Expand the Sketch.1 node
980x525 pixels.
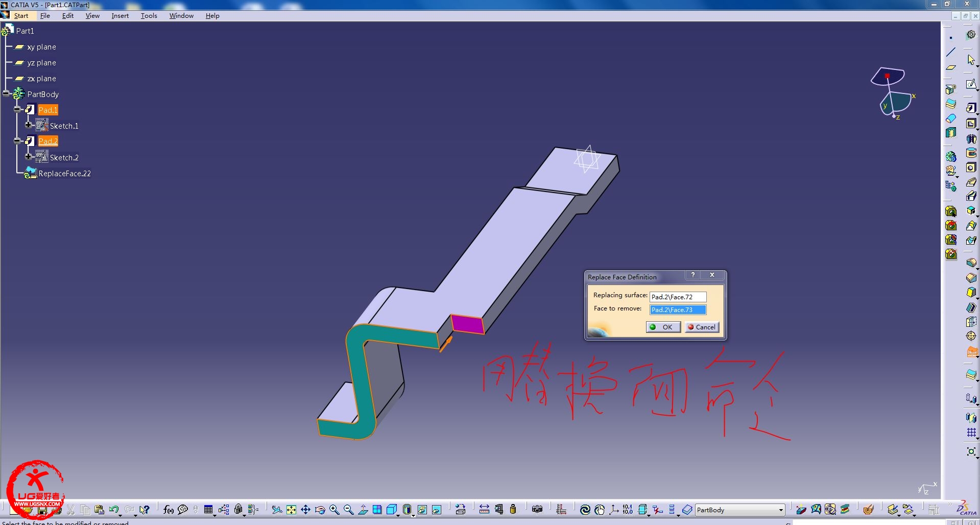pos(28,125)
